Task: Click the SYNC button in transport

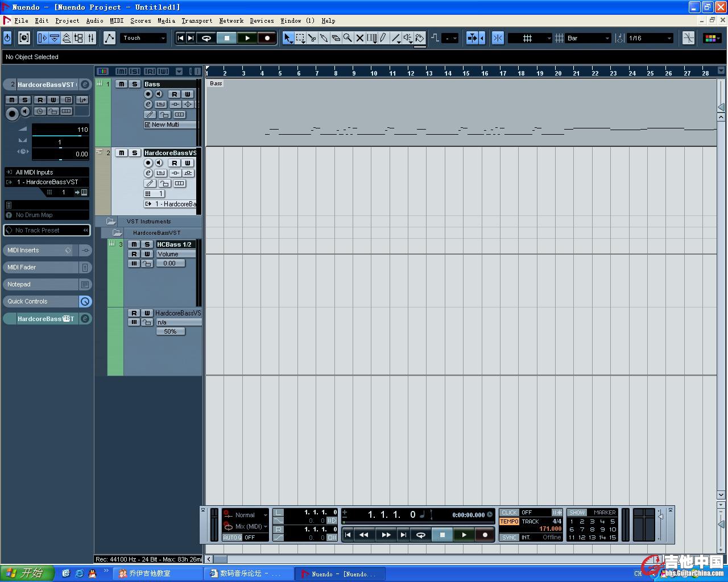Action: pos(509,537)
